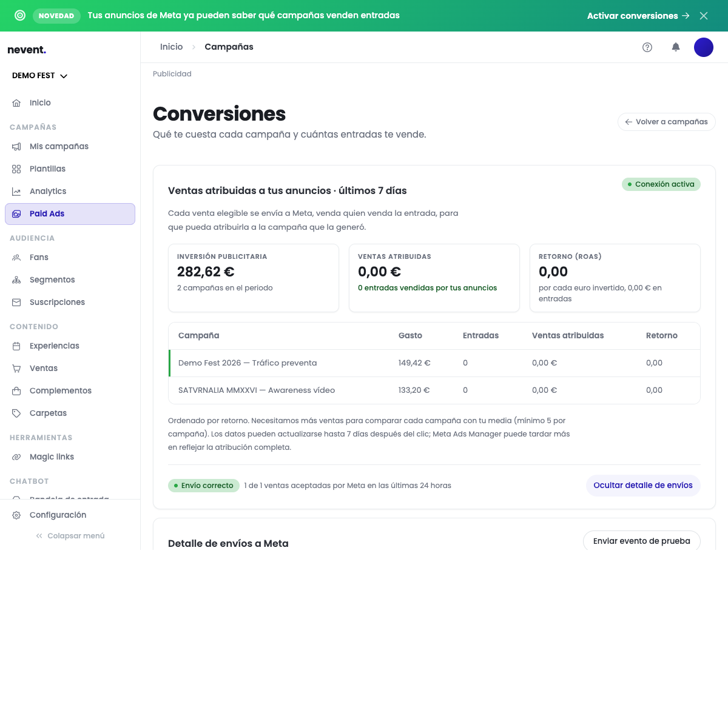Screen dimensions: 728x716
Task: Open the help question mark icon
Action: [647, 47]
